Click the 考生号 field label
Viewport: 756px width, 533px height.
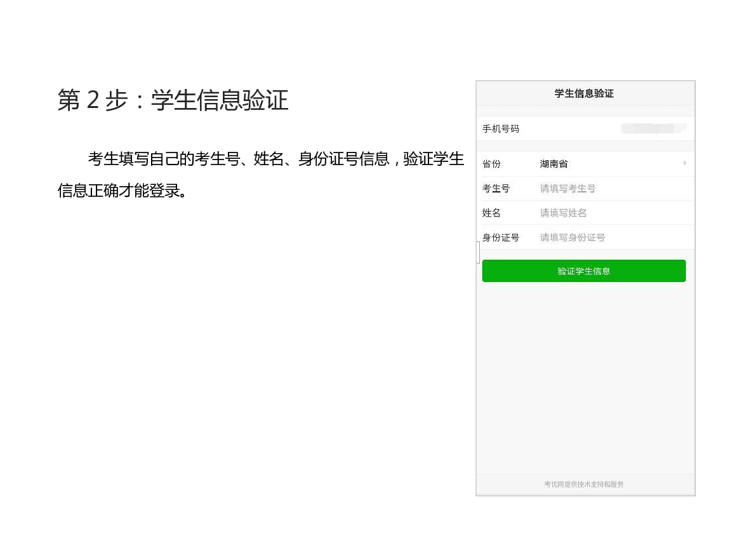[496, 189]
